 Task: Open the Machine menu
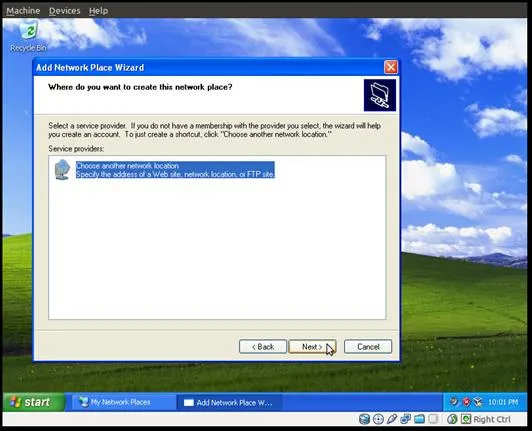23,11
